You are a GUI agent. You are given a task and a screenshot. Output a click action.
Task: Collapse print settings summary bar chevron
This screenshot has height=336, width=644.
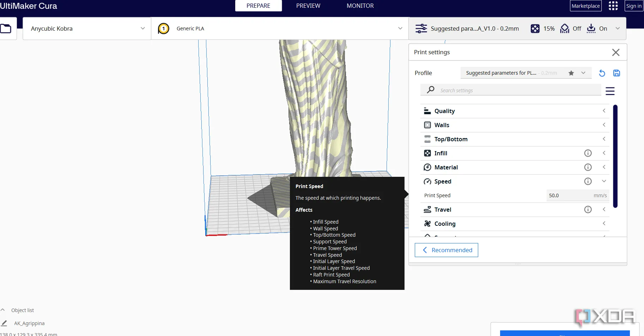pyautogui.click(x=618, y=29)
